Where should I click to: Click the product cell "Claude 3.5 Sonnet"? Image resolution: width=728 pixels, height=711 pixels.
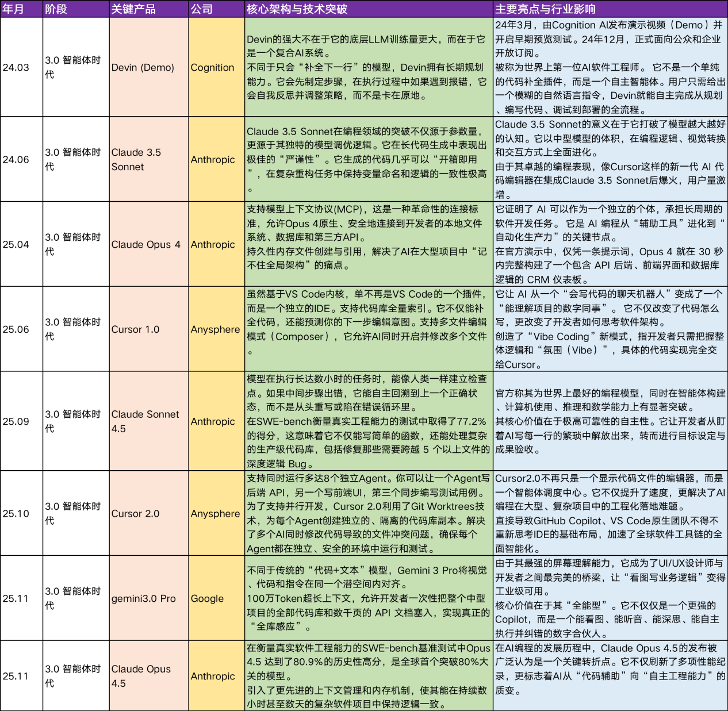149,159
